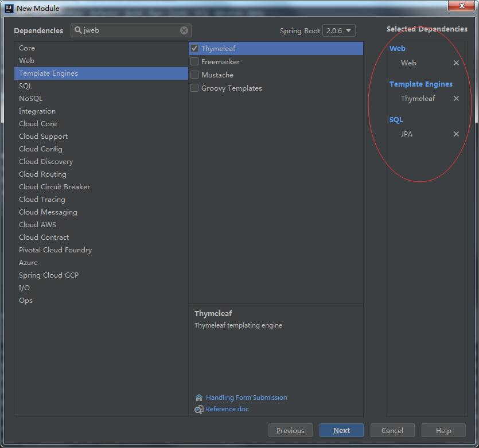Open Spring Cloud GCP category
The image size is (479, 448).
[x=101, y=275]
